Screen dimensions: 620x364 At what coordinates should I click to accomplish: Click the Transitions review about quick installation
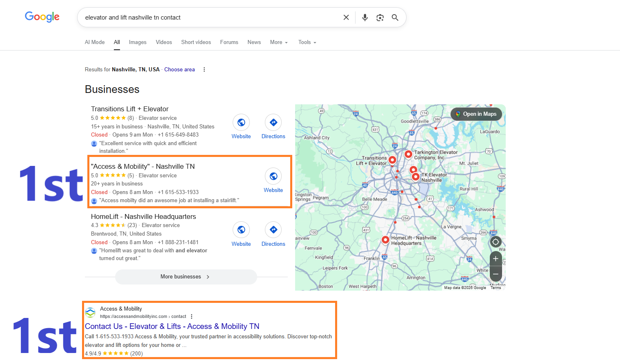pyautogui.click(x=148, y=147)
